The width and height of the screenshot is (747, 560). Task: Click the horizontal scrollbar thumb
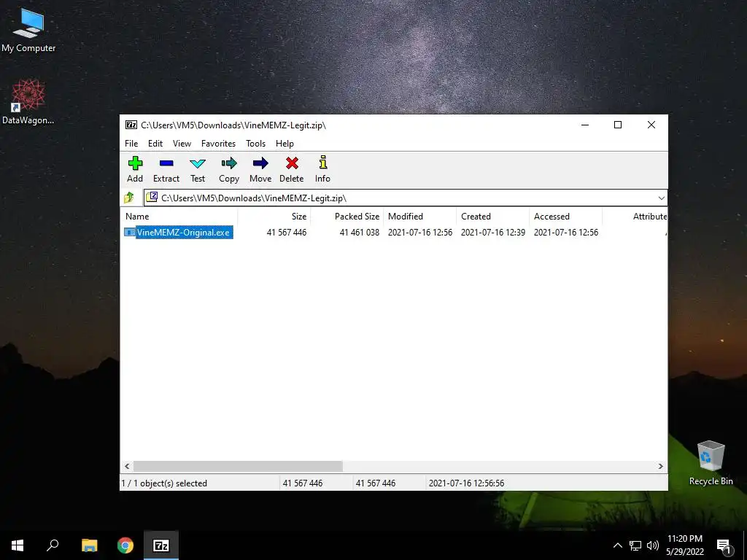coord(238,466)
